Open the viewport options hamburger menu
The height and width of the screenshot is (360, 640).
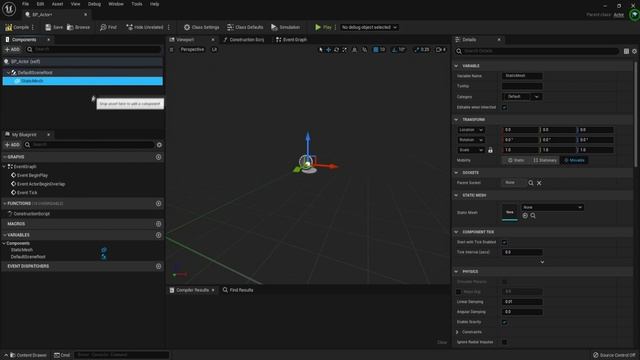click(x=171, y=50)
